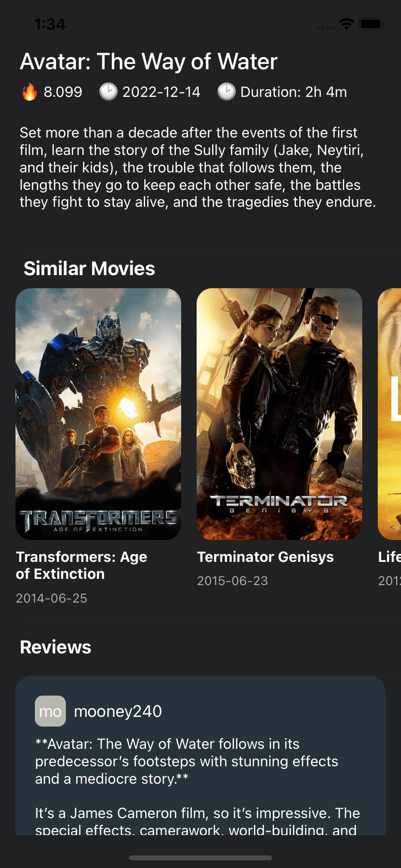Click the movie title Avatar: The Way of Water
The image size is (401, 868).
148,62
